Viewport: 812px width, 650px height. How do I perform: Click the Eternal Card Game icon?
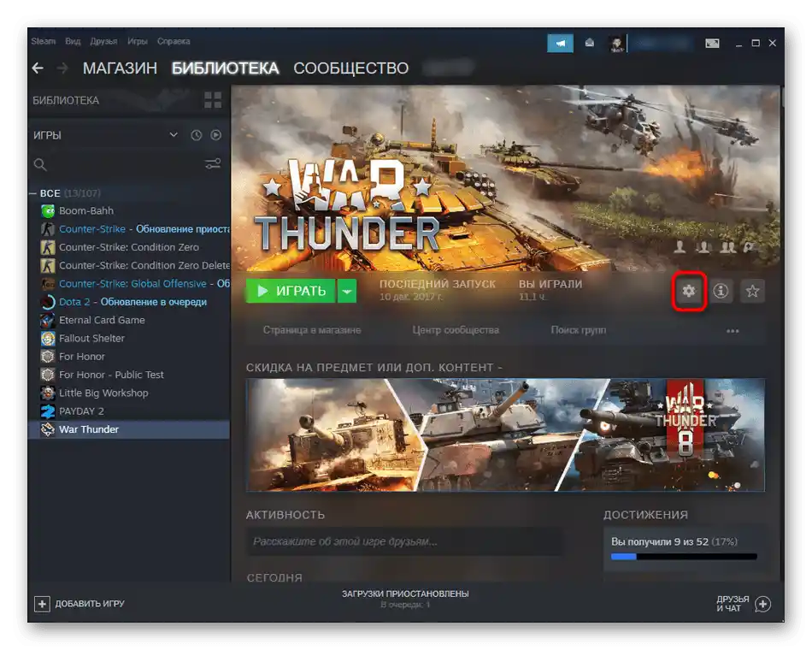[x=48, y=321]
